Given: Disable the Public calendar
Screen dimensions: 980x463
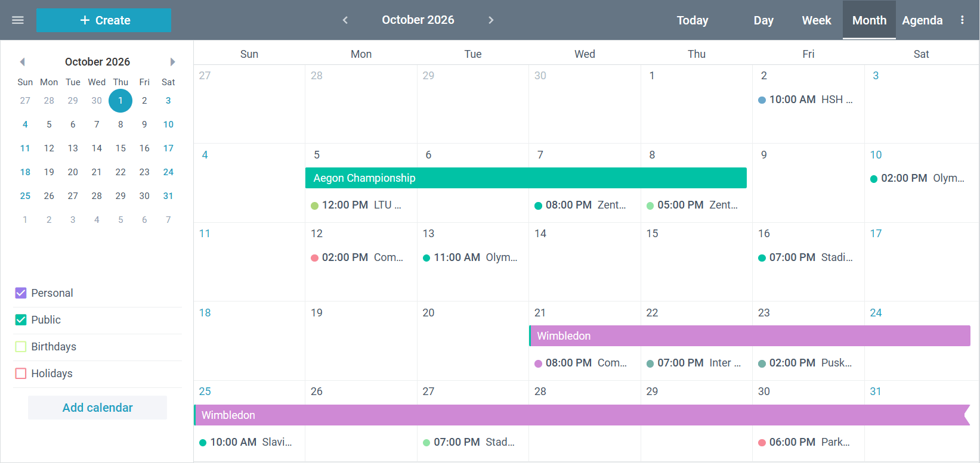Looking at the screenshot, I should [x=21, y=320].
